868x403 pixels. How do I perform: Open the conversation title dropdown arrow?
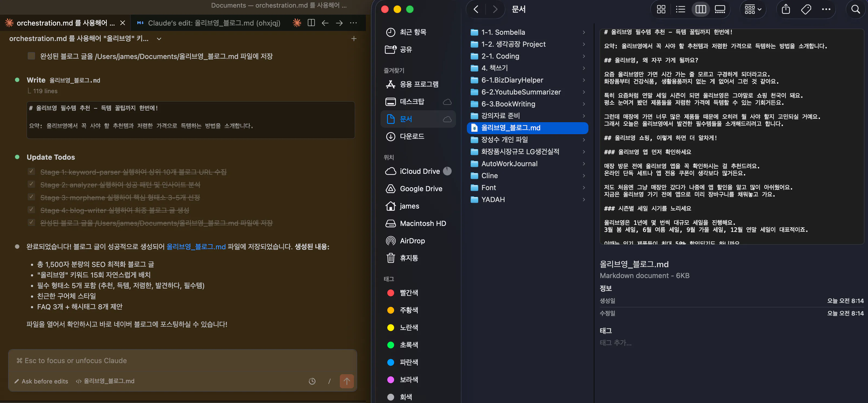(159, 39)
